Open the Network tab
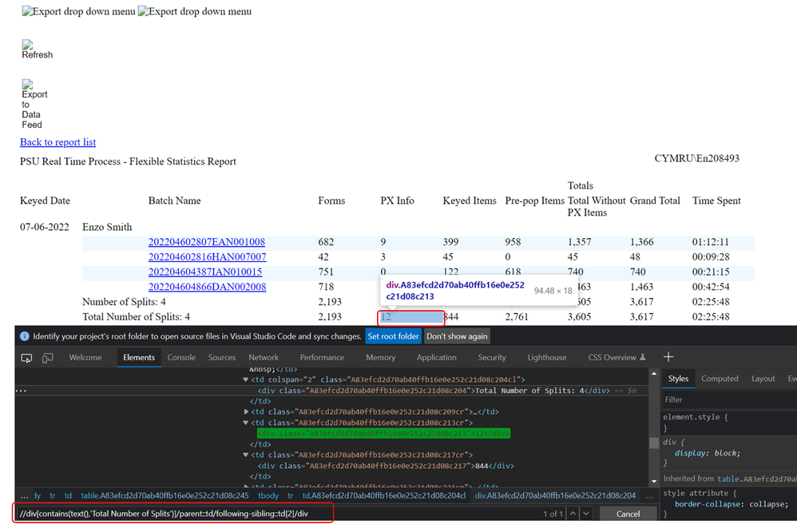Image resolution: width=797 pixels, height=532 pixels. pos(264,358)
